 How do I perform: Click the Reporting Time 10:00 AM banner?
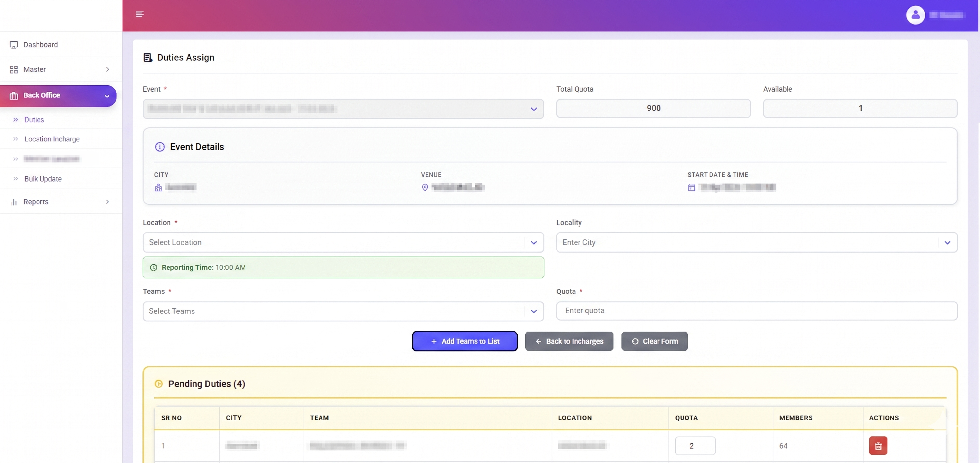[x=343, y=268]
